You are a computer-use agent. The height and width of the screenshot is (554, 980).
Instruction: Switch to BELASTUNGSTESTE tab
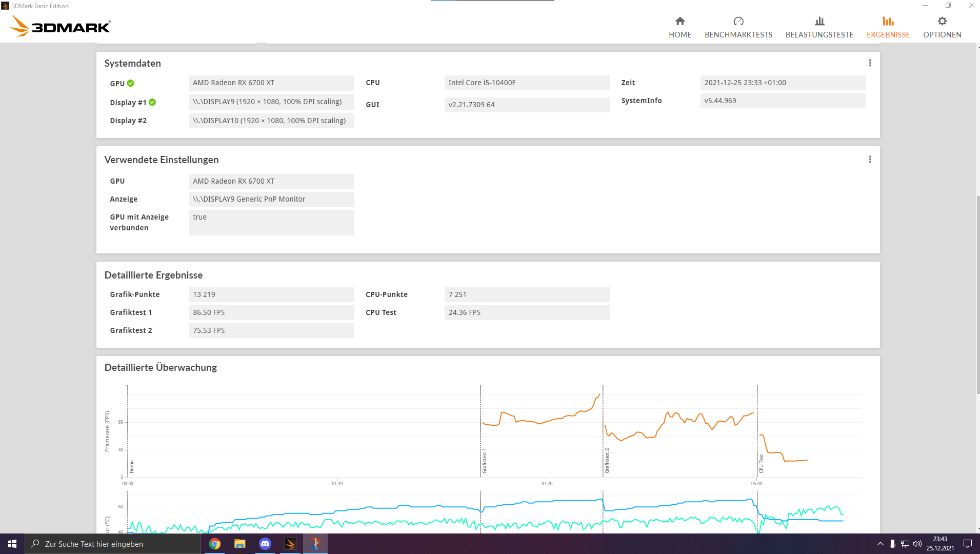click(819, 27)
